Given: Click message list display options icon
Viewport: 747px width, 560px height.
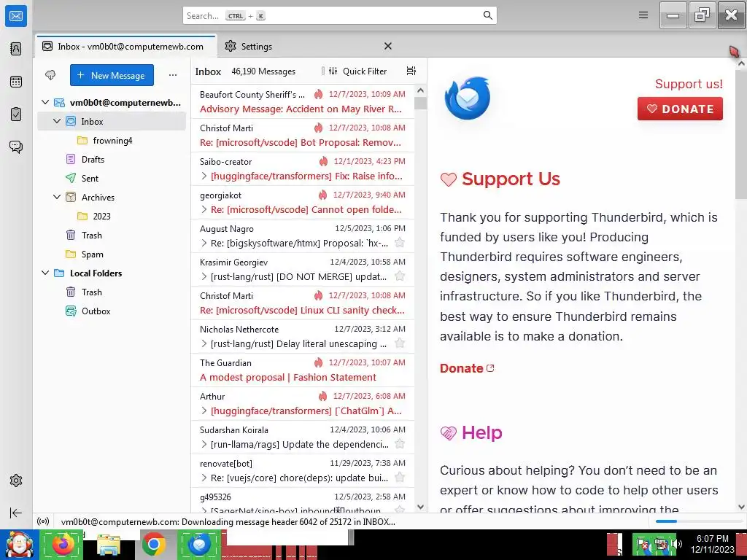Looking at the screenshot, I should point(411,71).
